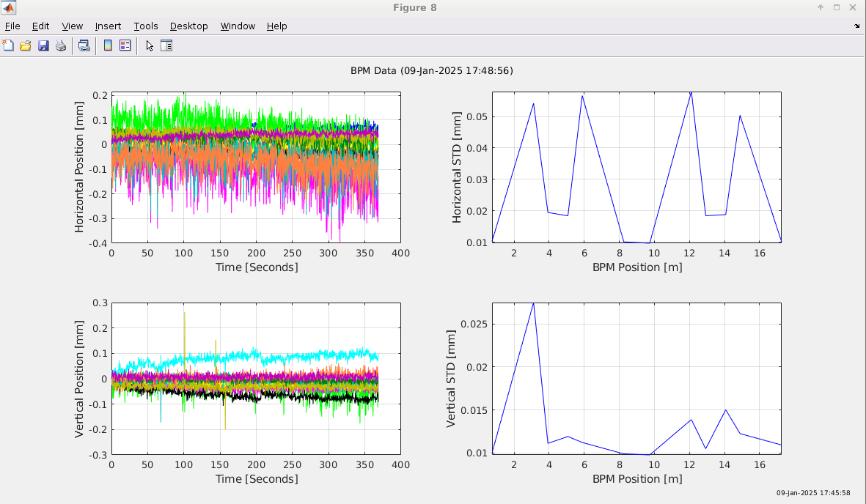866x504 pixels.
Task: Click the Link Plot toolbar icon
Action: 84,45
